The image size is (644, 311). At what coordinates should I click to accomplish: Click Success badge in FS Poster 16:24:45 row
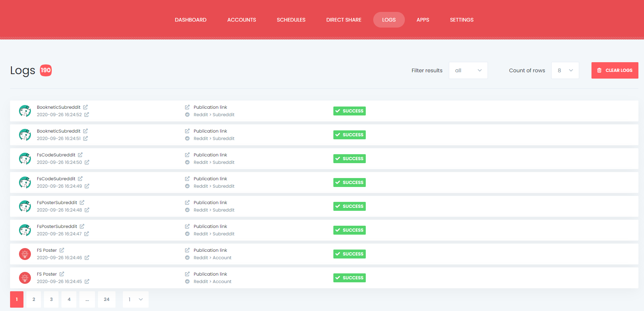point(349,278)
